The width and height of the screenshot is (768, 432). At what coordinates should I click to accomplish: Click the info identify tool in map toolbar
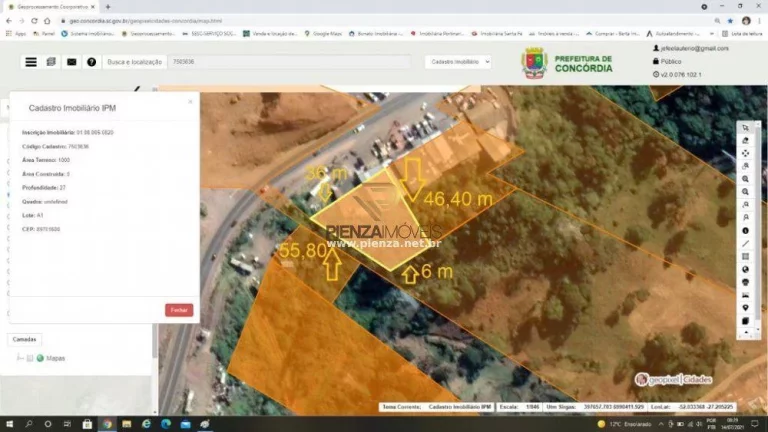pyautogui.click(x=745, y=231)
